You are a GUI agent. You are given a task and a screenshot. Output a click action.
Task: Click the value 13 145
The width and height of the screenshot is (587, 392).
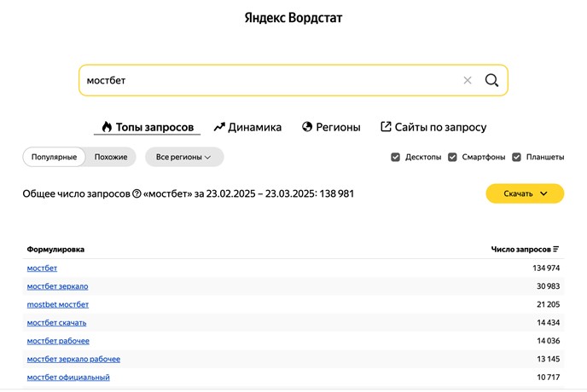pyautogui.click(x=548, y=359)
